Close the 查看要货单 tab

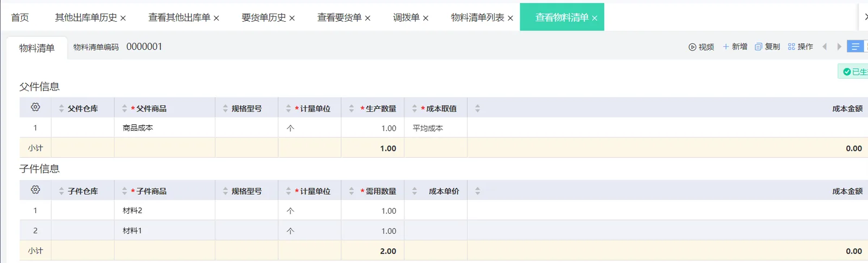click(368, 18)
